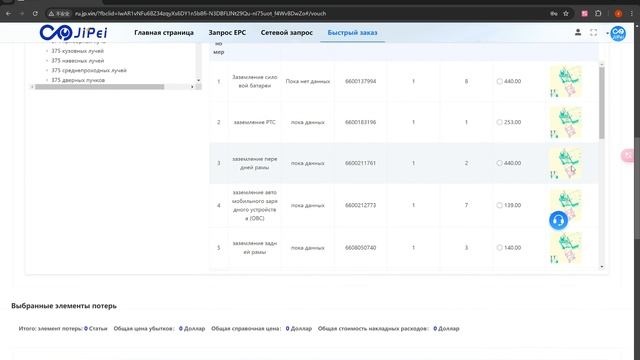Click the Выбранные элементы потерь heading

[x=64, y=306]
